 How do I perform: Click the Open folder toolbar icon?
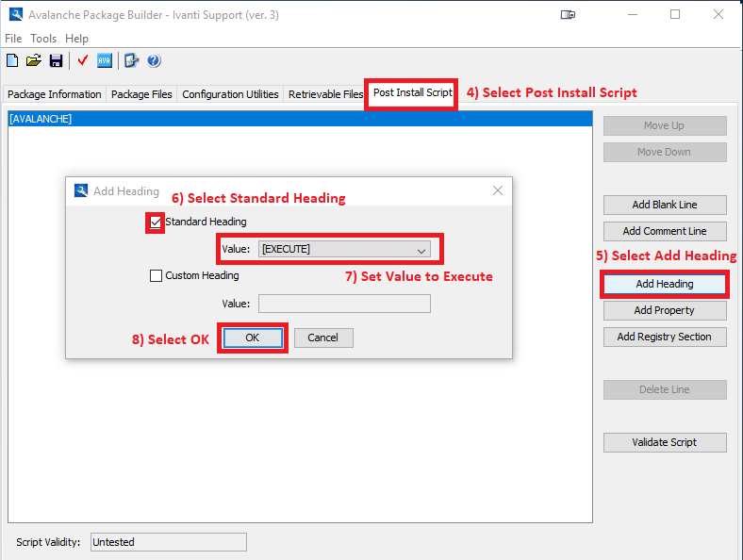pos(34,60)
